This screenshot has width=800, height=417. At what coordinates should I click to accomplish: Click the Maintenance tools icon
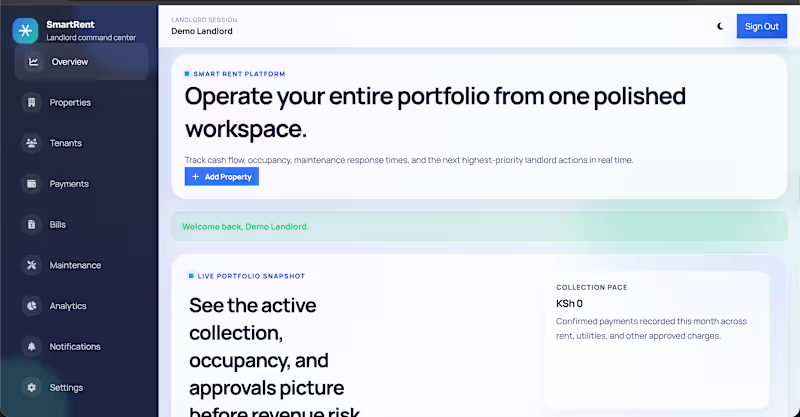coord(32,265)
